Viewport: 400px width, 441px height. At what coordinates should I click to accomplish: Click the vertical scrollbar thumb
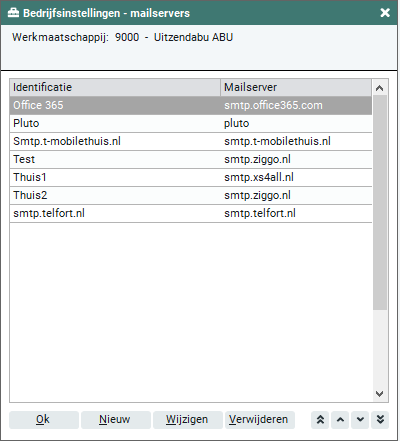coord(380,202)
